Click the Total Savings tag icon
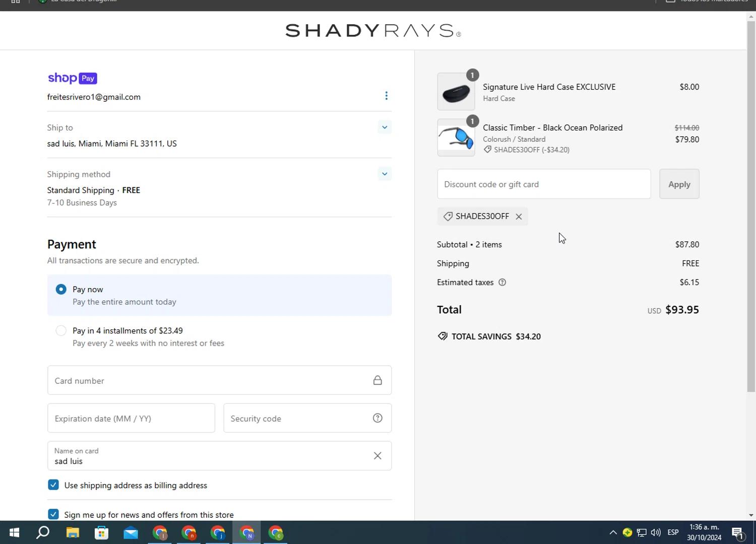 (x=443, y=336)
